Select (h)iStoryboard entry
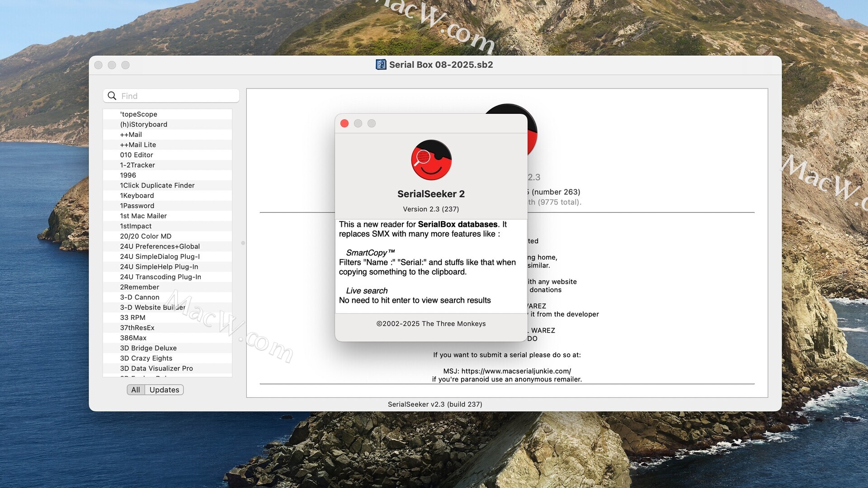Viewport: 868px width, 488px height. point(168,124)
